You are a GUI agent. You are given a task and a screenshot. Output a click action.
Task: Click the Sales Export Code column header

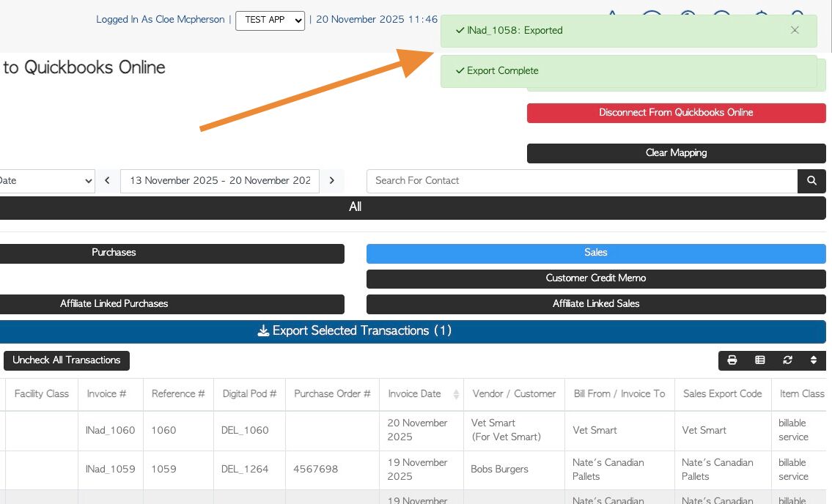(722, 394)
